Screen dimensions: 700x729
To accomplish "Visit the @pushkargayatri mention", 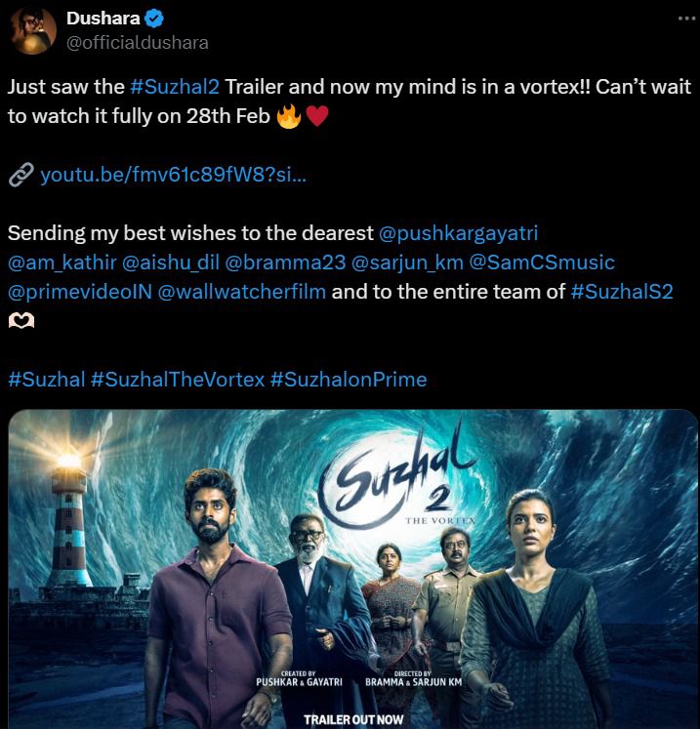I will (x=458, y=233).
